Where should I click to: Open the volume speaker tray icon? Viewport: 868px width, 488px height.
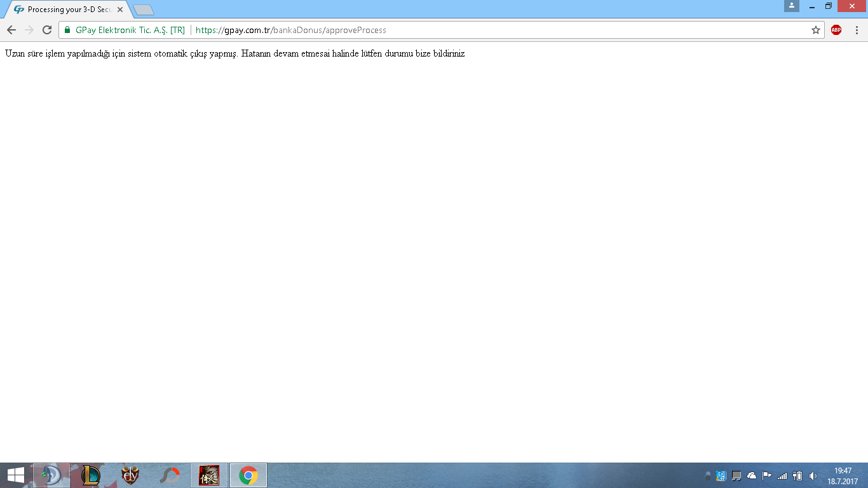813,475
